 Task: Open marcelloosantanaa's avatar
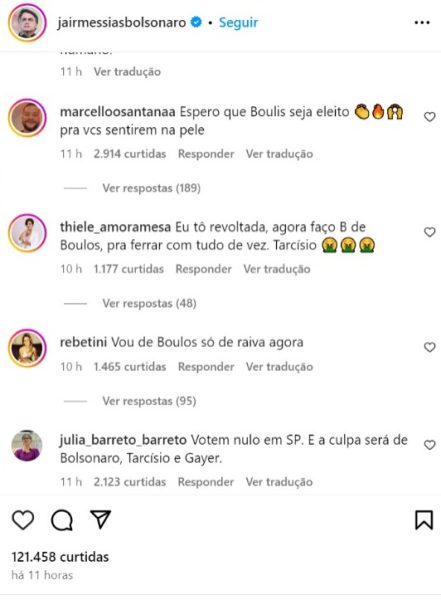pyautogui.click(x=27, y=118)
